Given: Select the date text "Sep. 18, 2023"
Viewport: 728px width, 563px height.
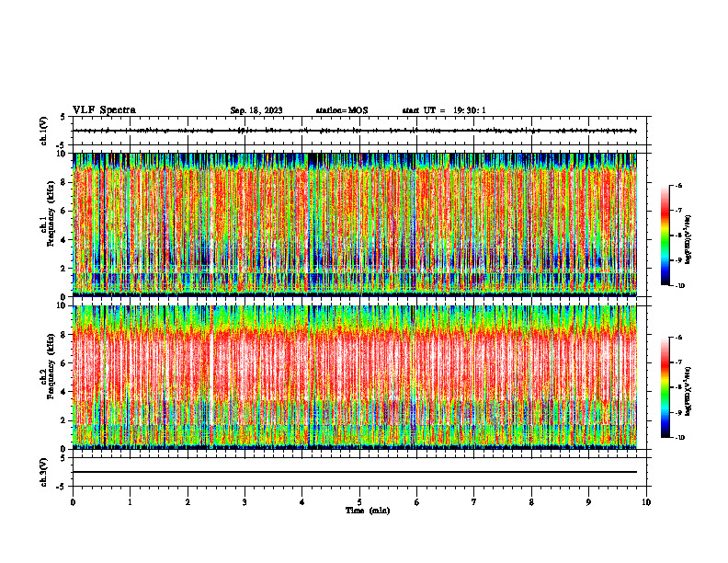Looking at the screenshot, I should point(256,110).
